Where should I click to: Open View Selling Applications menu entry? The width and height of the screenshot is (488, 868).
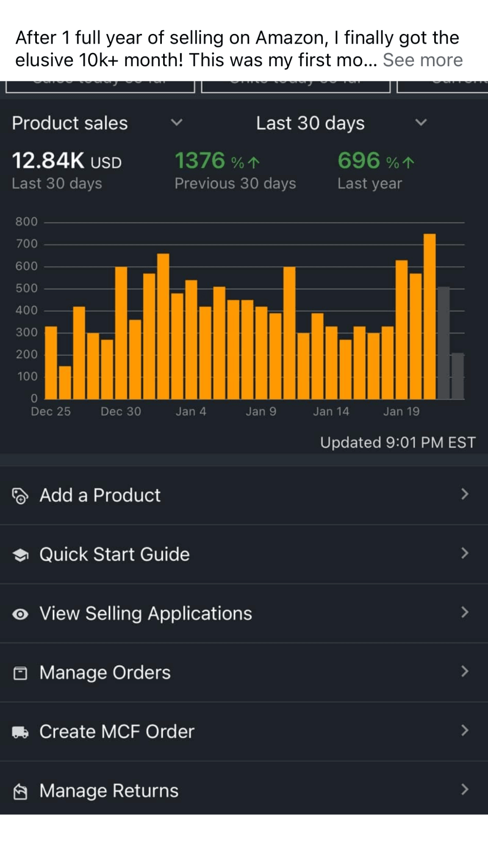point(146,613)
